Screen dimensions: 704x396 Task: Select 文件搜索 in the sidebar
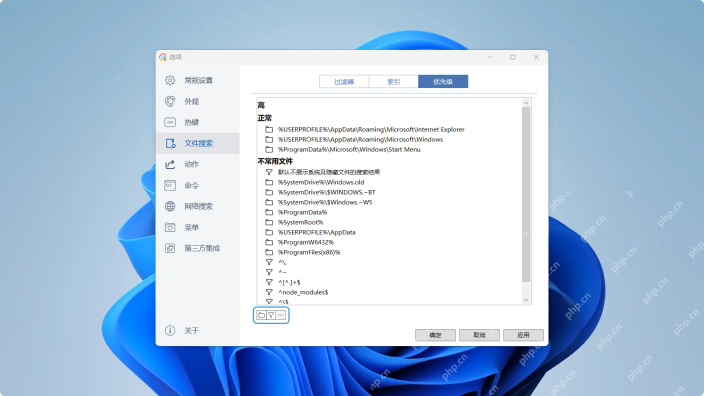tap(198, 143)
